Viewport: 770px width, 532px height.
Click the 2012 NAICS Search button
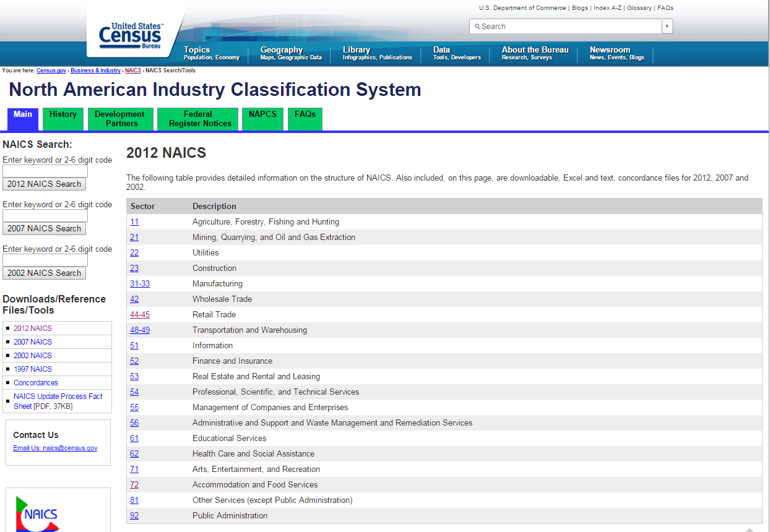pos(44,184)
